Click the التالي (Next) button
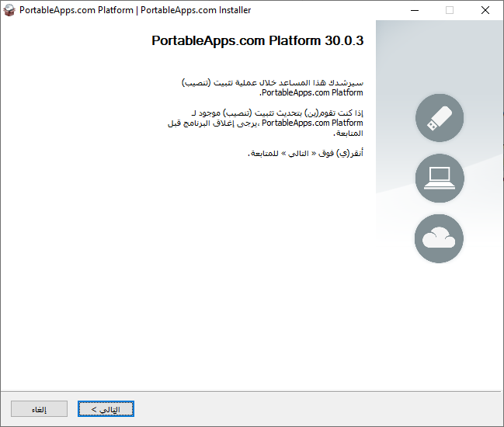The width and height of the screenshot is (504, 427). tap(106, 409)
